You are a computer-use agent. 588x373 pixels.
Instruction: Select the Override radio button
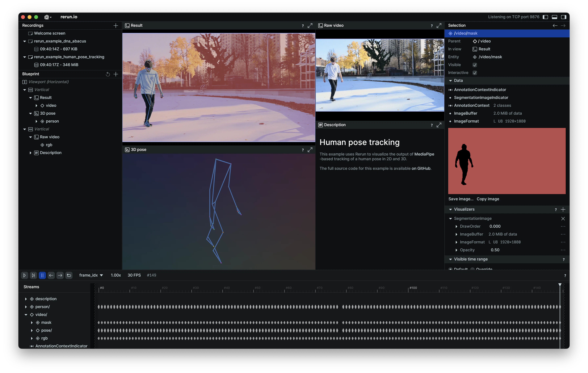point(472,269)
